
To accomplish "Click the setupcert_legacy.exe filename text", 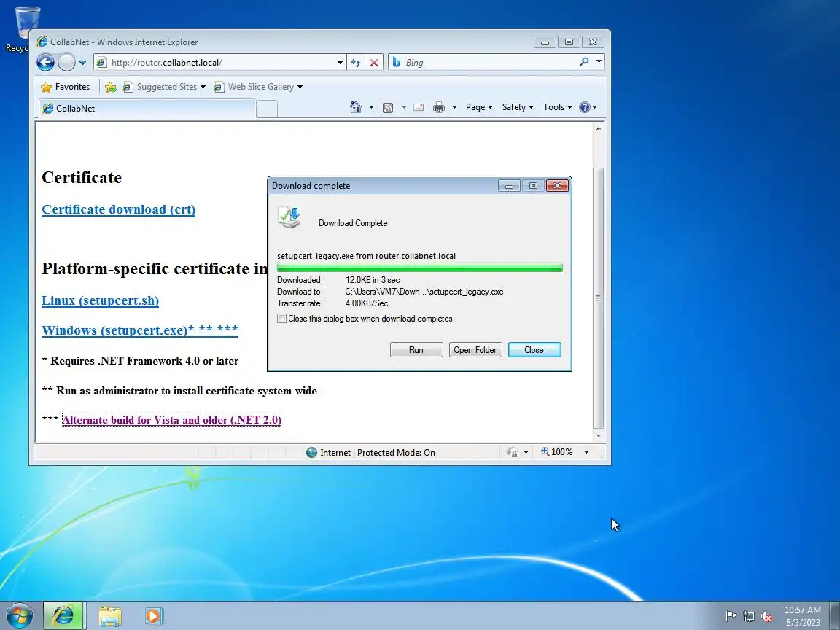I will point(315,256).
